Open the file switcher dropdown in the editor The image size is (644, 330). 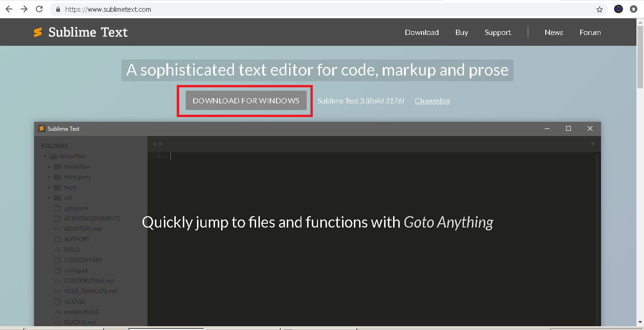[592, 144]
